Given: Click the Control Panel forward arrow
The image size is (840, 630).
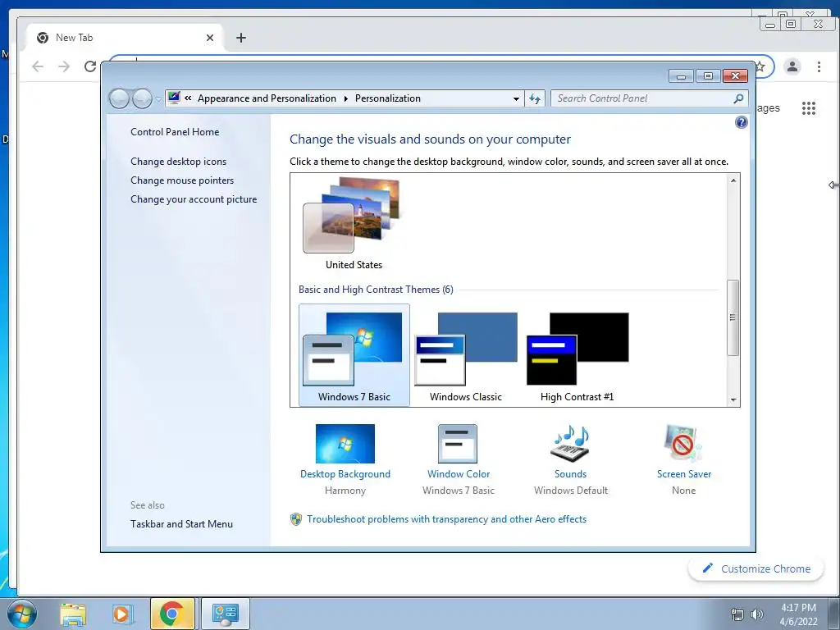Looking at the screenshot, I should [142, 98].
